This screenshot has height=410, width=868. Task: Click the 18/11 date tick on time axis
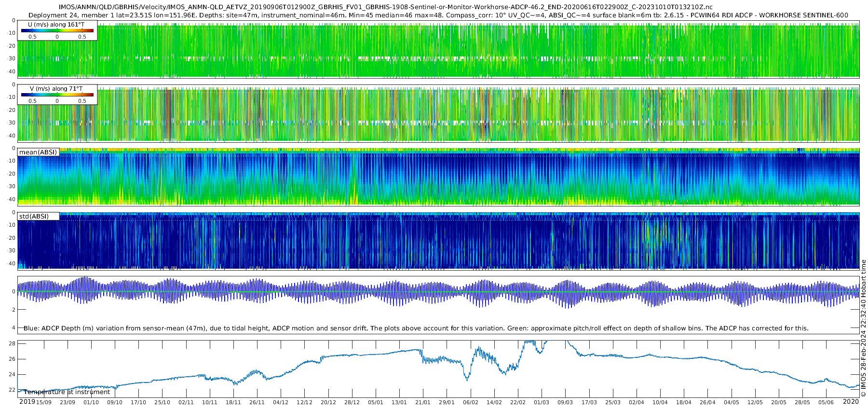click(233, 402)
